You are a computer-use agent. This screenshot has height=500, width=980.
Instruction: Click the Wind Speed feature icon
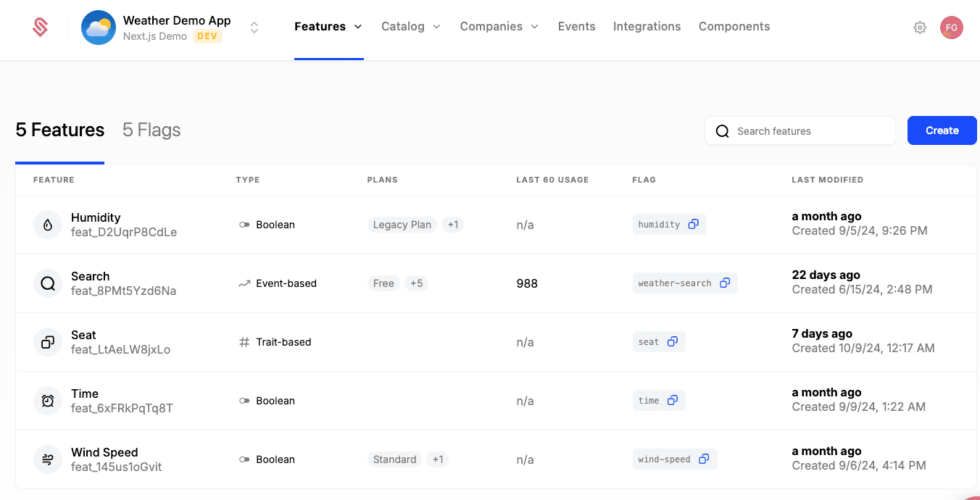pyautogui.click(x=48, y=459)
